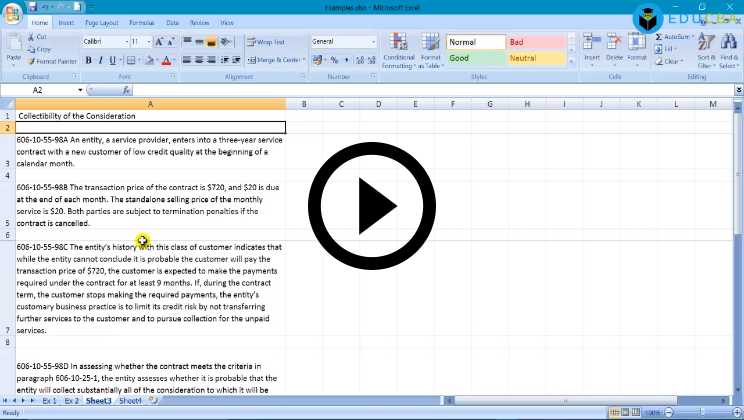Click Sort & Filter icon

pyautogui.click(x=706, y=45)
